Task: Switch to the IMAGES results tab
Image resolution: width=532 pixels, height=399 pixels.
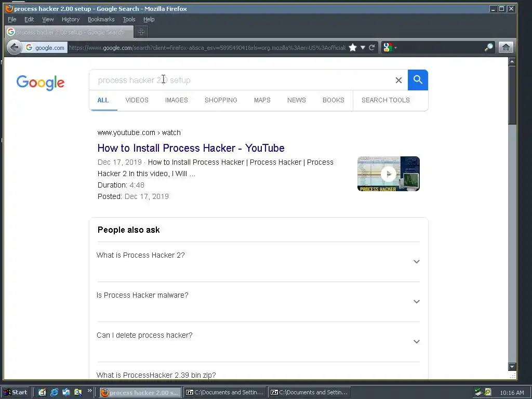Action: (177, 100)
